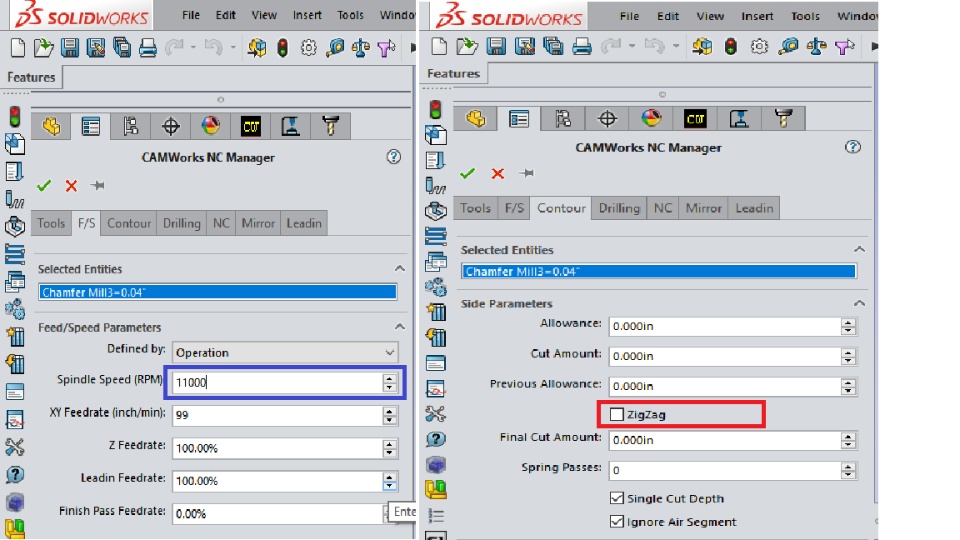The image size is (960, 540).
Task: Click Final Cut Amount input field
Action: click(x=725, y=440)
